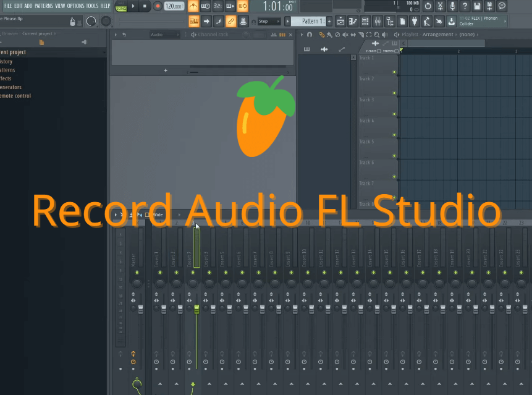Click the 1:01:00 time display
Image resolution: width=532 pixels, height=395 pixels.
(x=277, y=6)
